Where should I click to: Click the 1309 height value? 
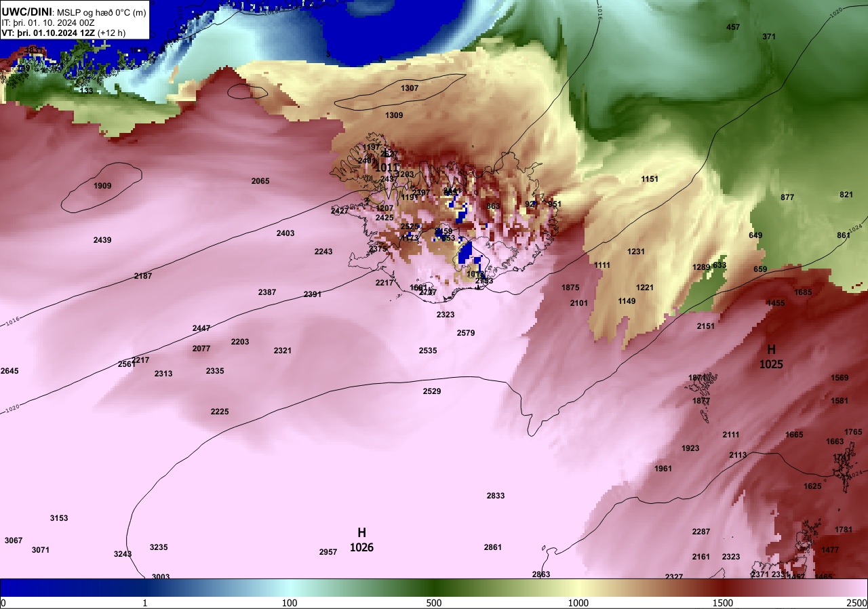[x=394, y=115]
